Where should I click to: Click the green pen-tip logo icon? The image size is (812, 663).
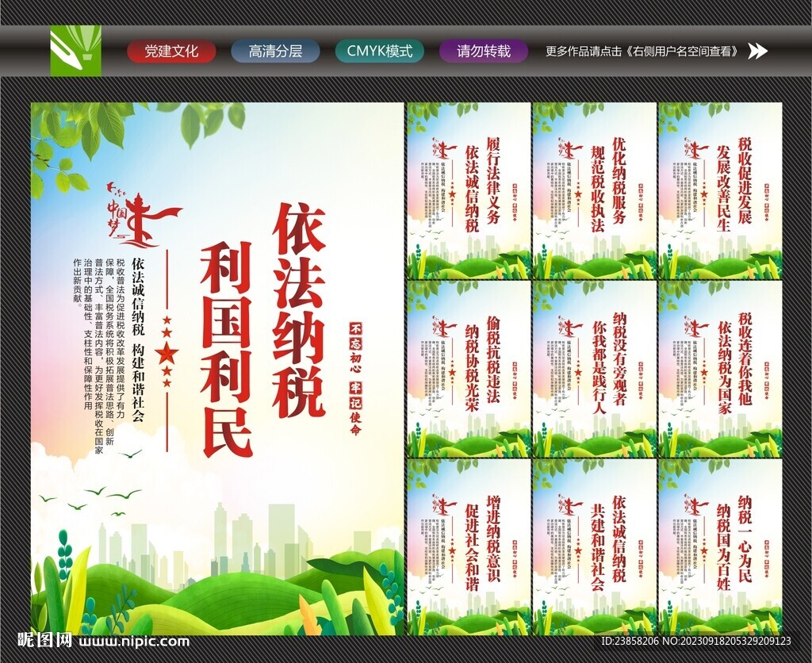[75, 51]
